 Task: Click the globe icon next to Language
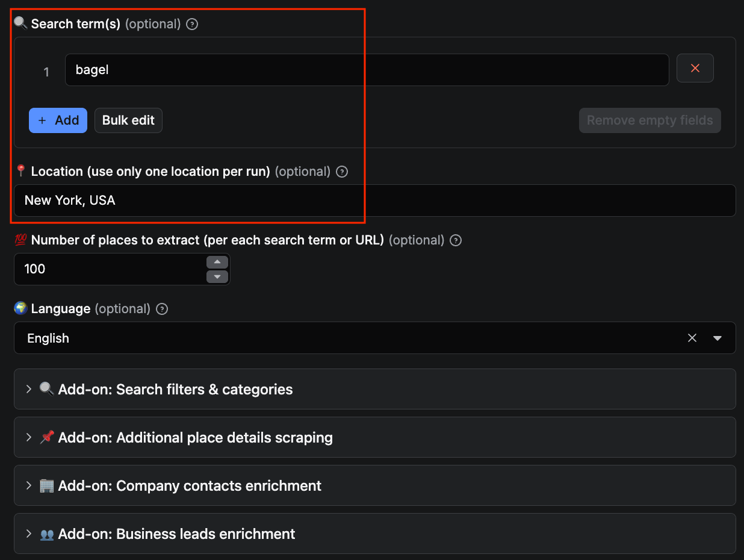click(20, 308)
